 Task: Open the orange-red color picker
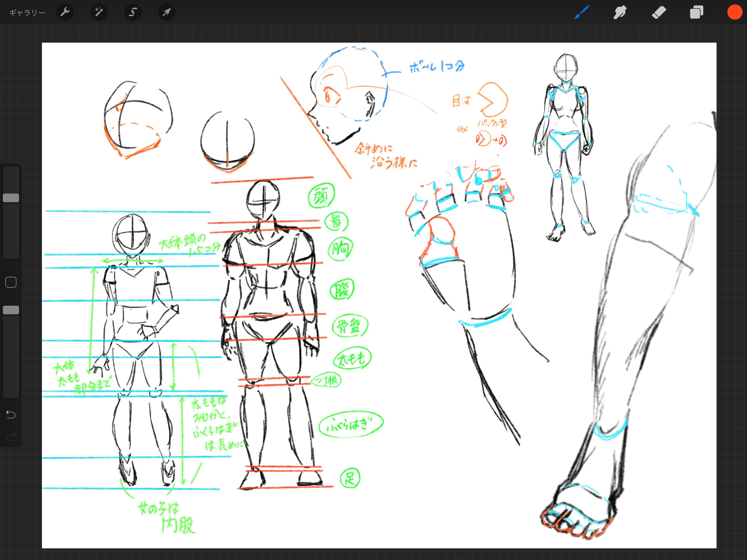(734, 12)
